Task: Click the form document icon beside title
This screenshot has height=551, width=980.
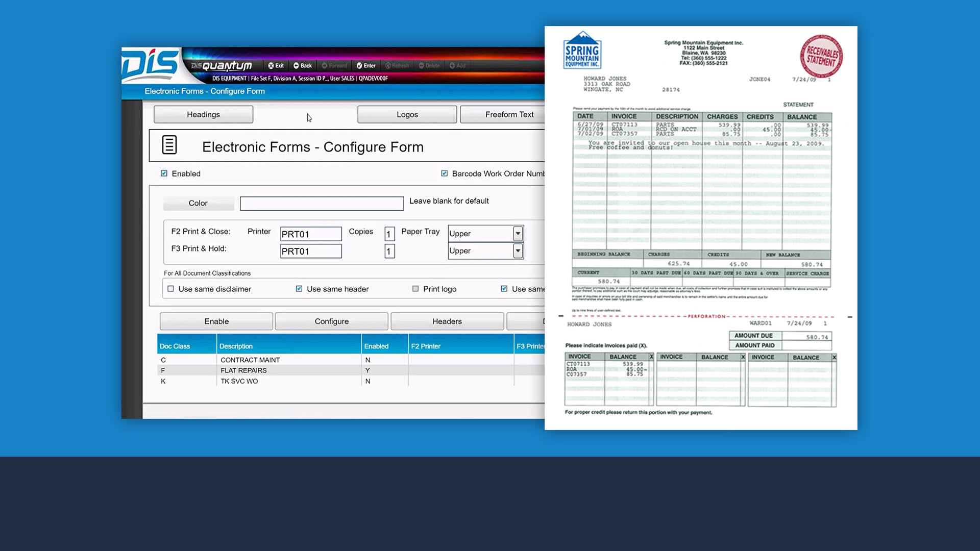Action: pos(169,145)
